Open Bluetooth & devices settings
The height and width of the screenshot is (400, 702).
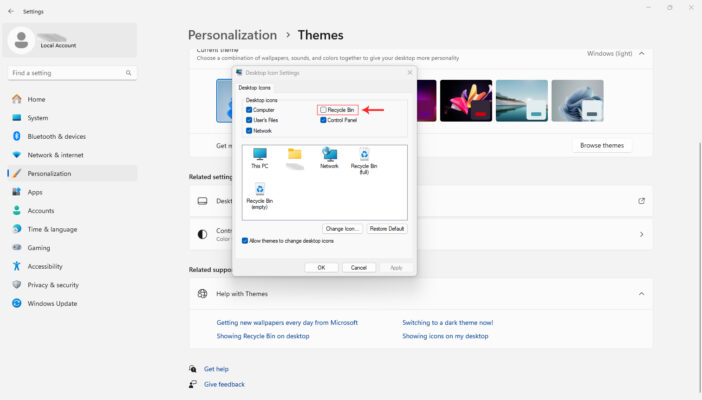click(x=56, y=136)
